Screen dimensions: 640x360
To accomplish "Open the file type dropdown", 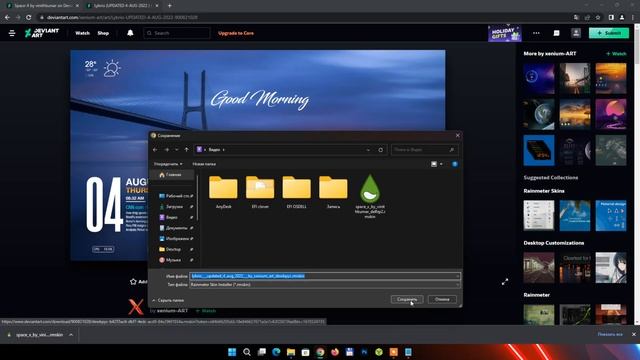I will pyautogui.click(x=325, y=284).
